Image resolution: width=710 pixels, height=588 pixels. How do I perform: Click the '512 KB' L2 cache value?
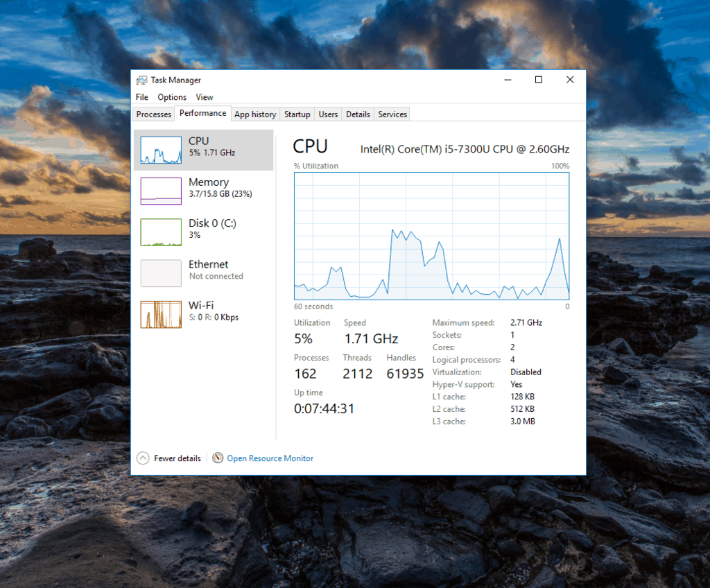pyautogui.click(x=523, y=409)
